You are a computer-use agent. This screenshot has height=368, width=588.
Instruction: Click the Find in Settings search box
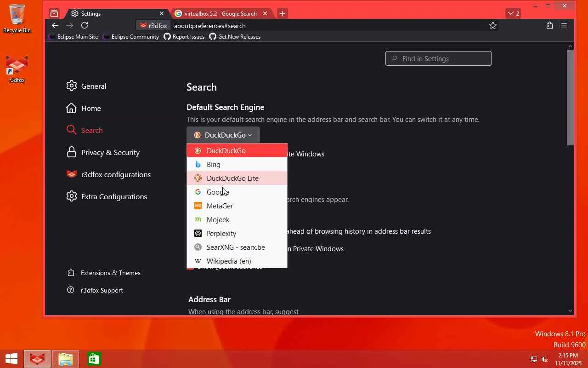pos(438,58)
